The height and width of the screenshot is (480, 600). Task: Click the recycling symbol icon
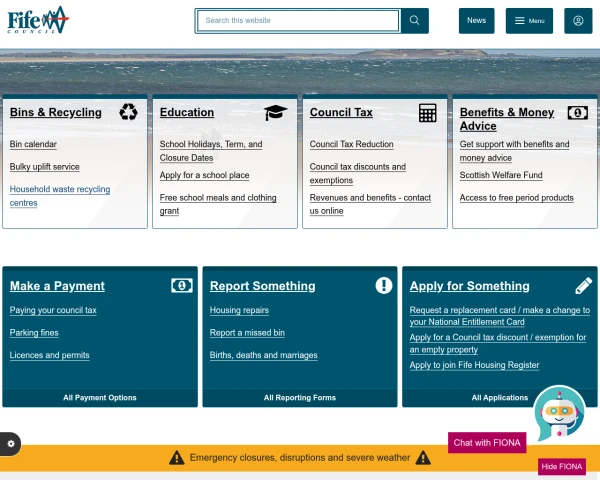[128, 112]
